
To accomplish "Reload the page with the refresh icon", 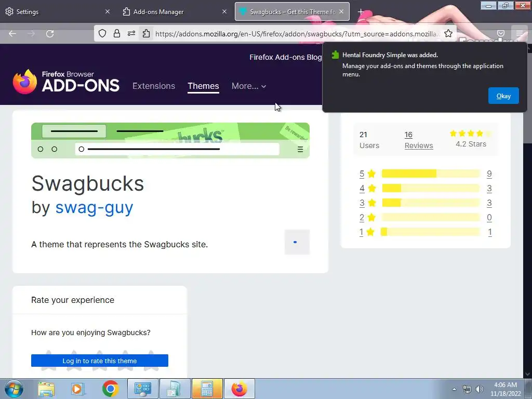I will [x=50, y=34].
